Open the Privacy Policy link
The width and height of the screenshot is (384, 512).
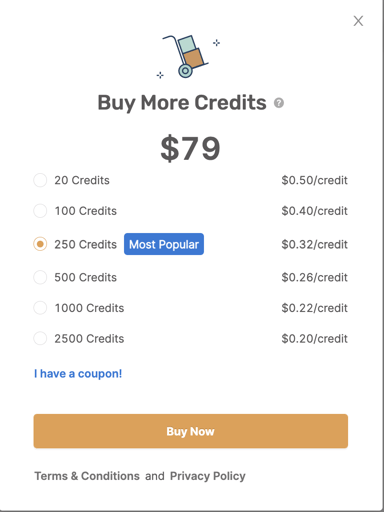(208, 476)
